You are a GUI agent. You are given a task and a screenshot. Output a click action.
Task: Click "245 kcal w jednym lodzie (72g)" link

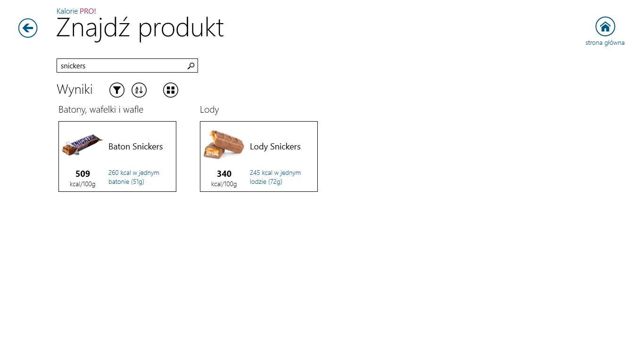(x=275, y=177)
